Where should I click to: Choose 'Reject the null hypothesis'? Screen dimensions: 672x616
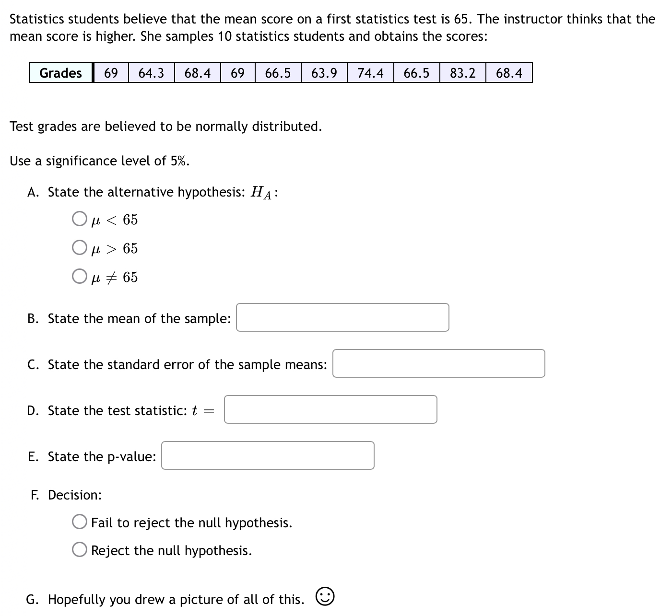[x=80, y=550]
